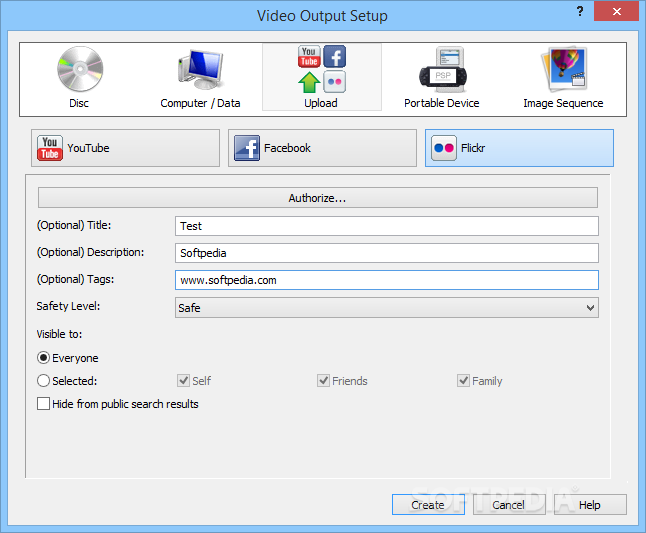Choose the Image Sequence icon
Screen dimensions: 646x533
[564, 69]
